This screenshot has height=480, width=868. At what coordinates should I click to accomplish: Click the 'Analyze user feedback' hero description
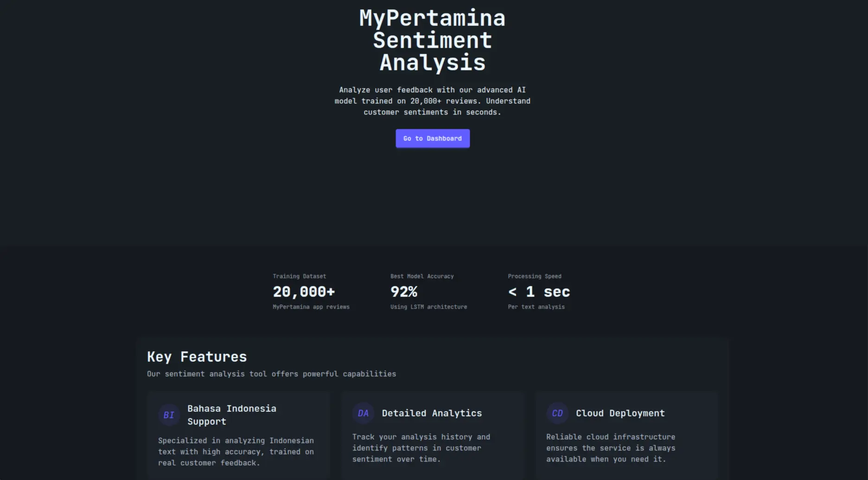[432, 101]
